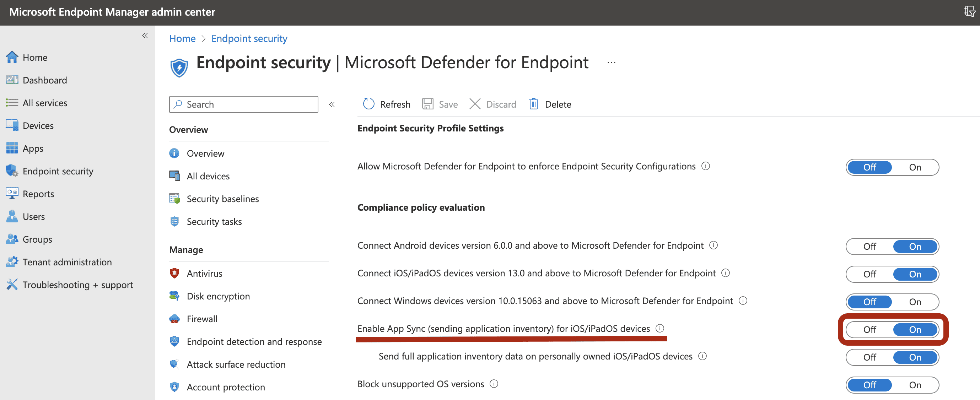Click the Firewall icon in Manage section
The image size is (980, 400).
(174, 319)
